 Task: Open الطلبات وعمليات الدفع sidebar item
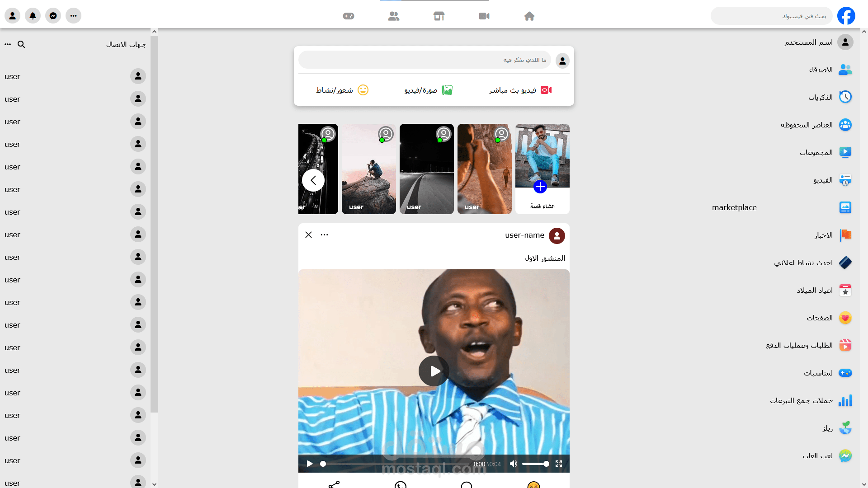(x=809, y=345)
